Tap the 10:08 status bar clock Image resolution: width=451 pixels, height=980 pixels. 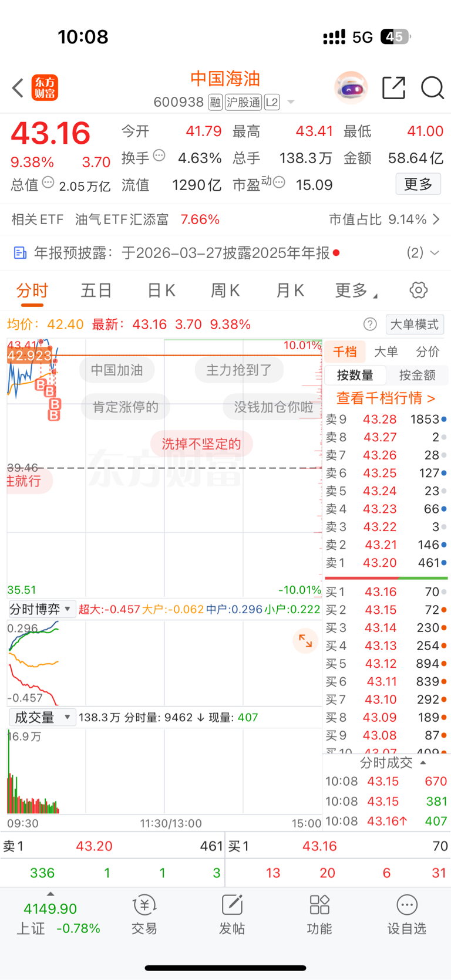point(83,37)
